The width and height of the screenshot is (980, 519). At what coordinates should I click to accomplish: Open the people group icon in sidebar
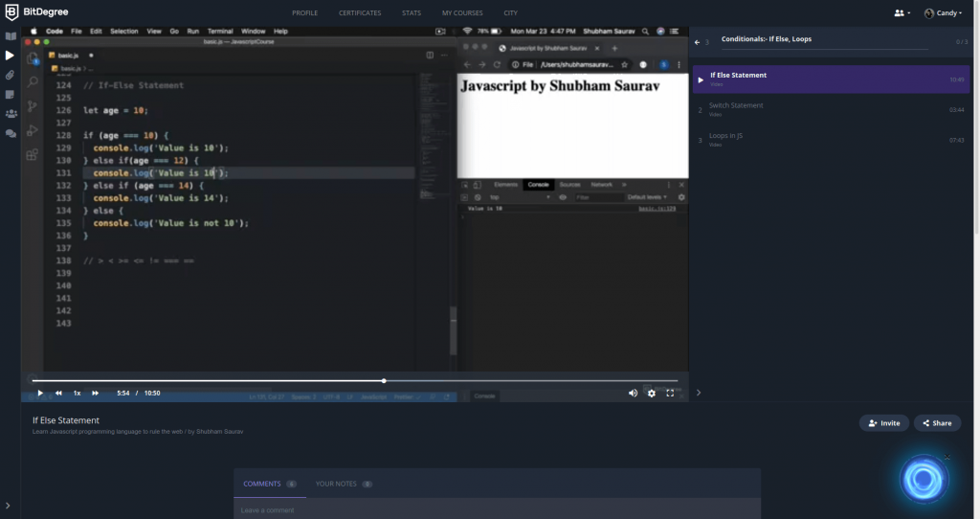(x=11, y=114)
